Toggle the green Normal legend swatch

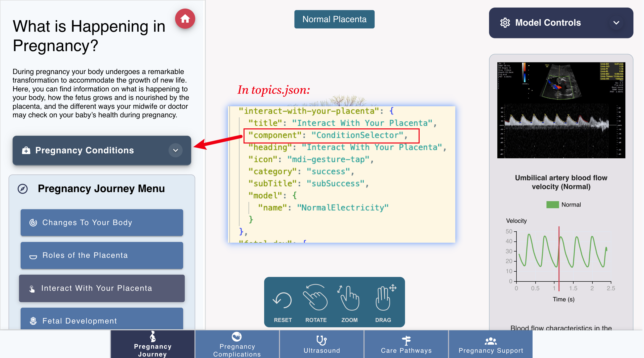point(552,205)
